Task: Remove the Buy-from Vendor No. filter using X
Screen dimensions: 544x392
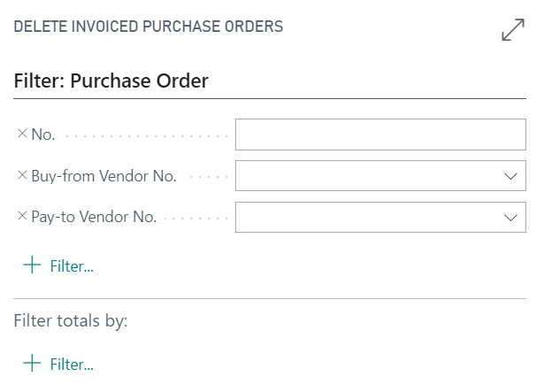Action: tap(22, 175)
